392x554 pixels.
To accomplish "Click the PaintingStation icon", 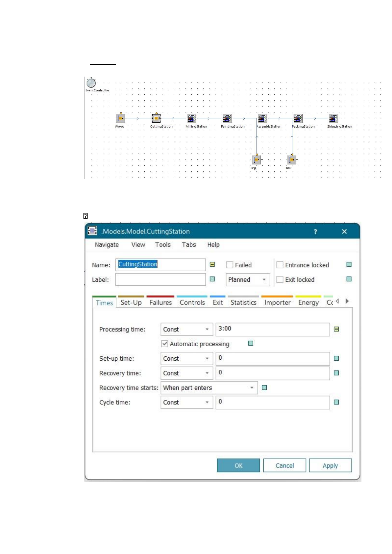I will [x=227, y=118].
